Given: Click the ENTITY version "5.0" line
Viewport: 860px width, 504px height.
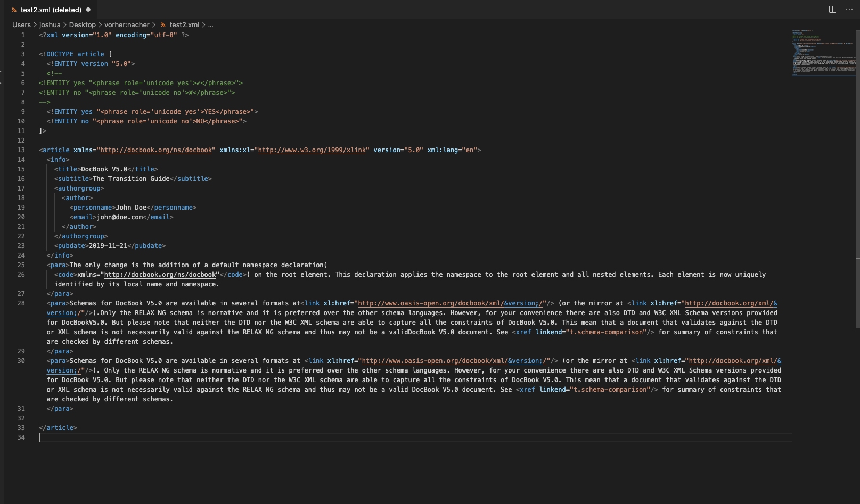Looking at the screenshot, I should pos(91,64).
